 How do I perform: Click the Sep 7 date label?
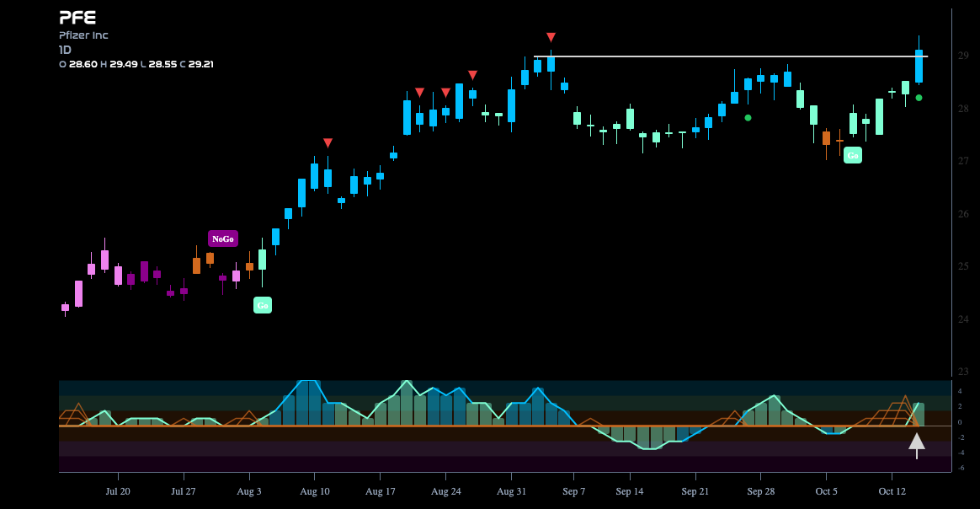pos(573,491)
